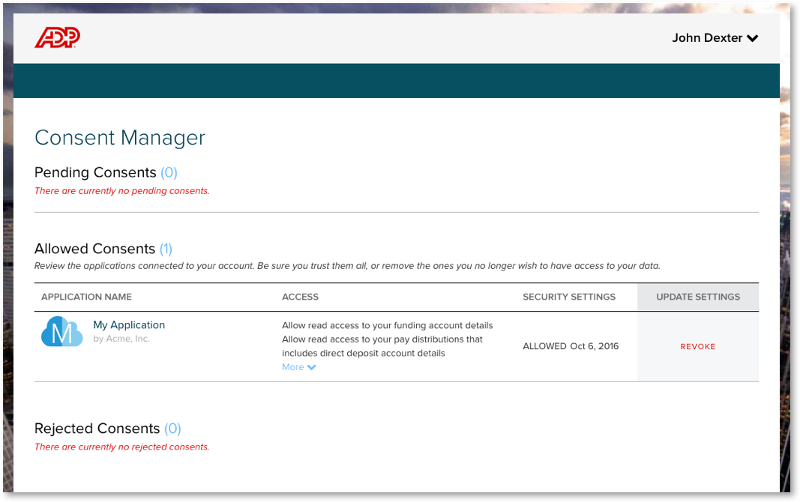Select the Application Name column header

point(86,297)
